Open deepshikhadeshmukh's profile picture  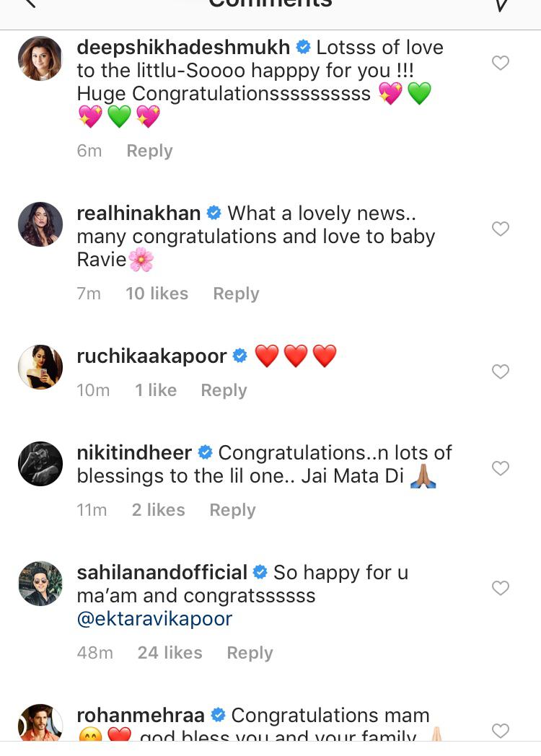40,58
